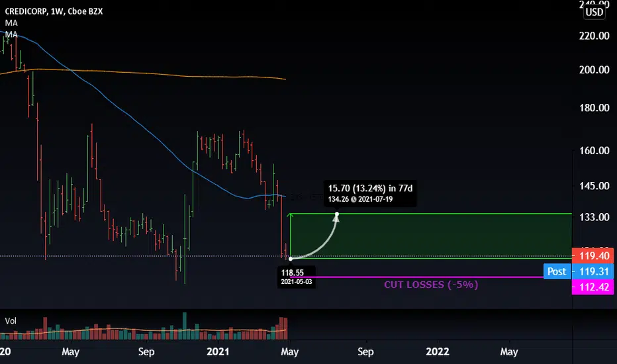
Task: Click the USD currency button
Action: (594, 12)
